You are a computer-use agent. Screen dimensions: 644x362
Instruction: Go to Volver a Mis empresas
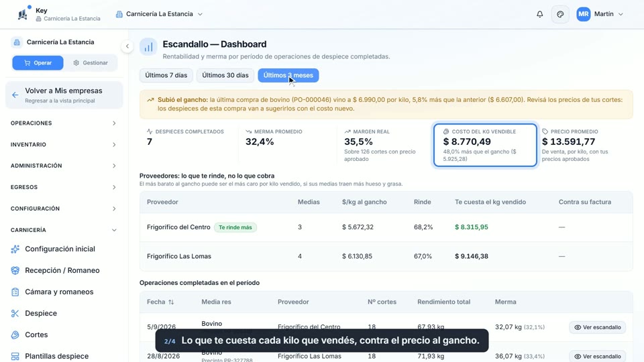[x=64, y=95]
